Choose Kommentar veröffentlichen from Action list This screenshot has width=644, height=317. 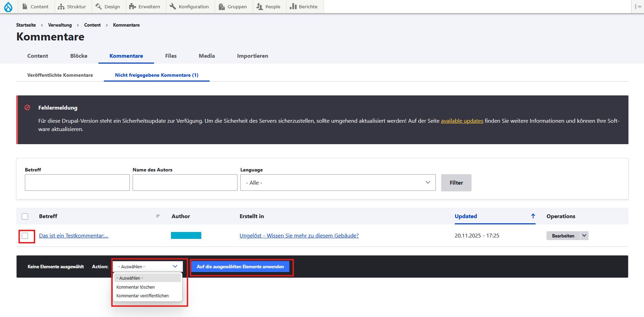(143, 296)
